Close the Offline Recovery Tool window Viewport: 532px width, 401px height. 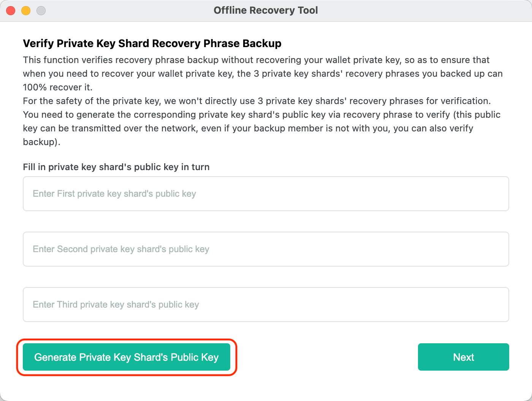tap(11, 11)
